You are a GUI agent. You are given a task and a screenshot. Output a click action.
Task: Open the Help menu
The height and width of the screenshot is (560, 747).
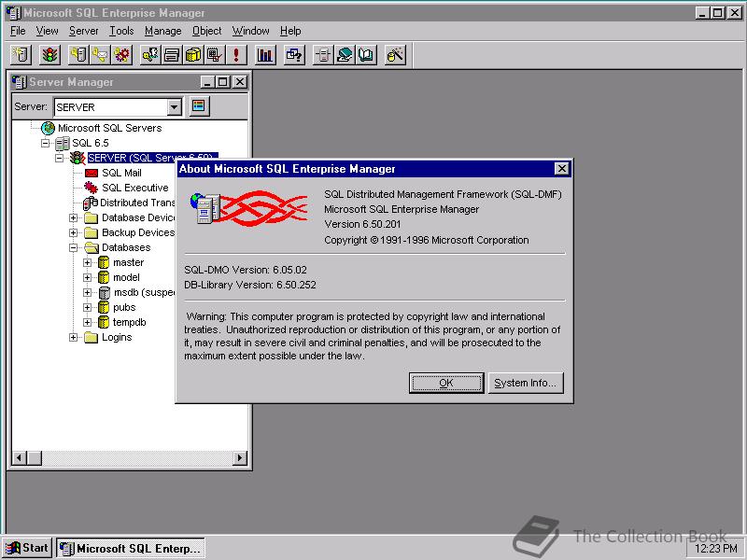[x=290, y=31]
